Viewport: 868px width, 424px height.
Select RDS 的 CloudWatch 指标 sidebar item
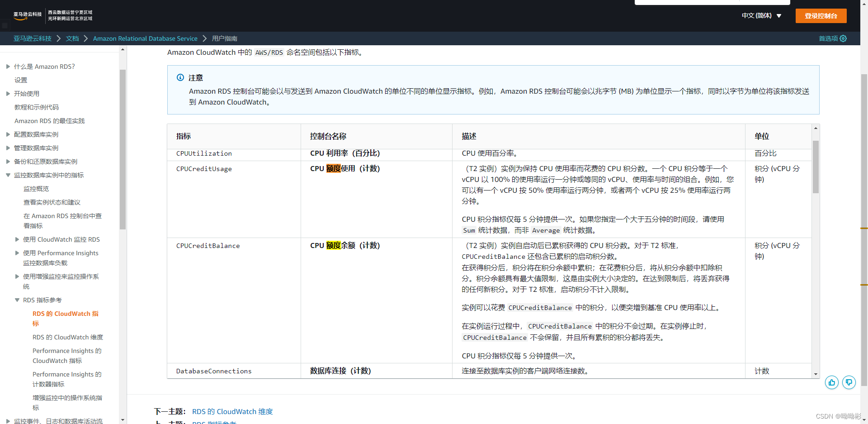[x=66, y=319]
